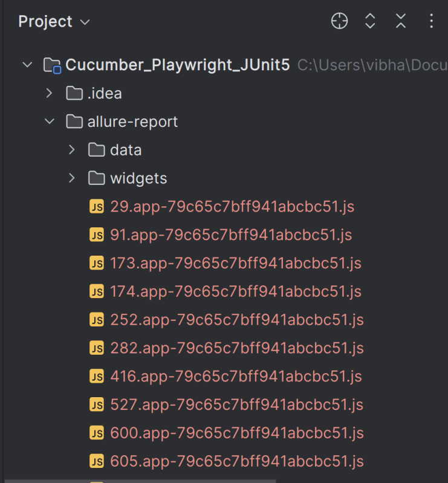Select the 173.app-79c65c7bff941abcbc51.js file
The width and height of the screenshot is (448, 483).
tap(236, 263)
